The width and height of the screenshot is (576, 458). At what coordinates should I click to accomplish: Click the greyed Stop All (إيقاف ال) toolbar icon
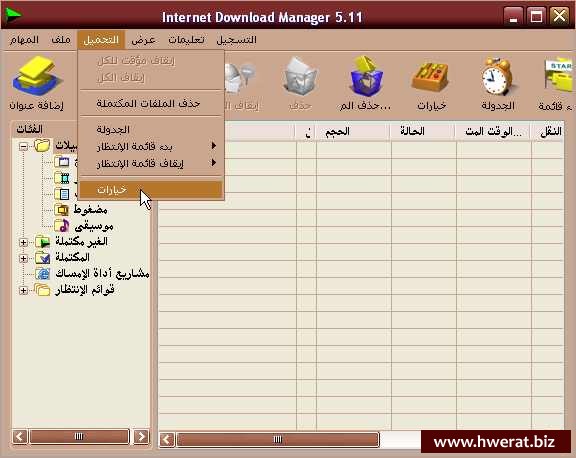(239, 77)
